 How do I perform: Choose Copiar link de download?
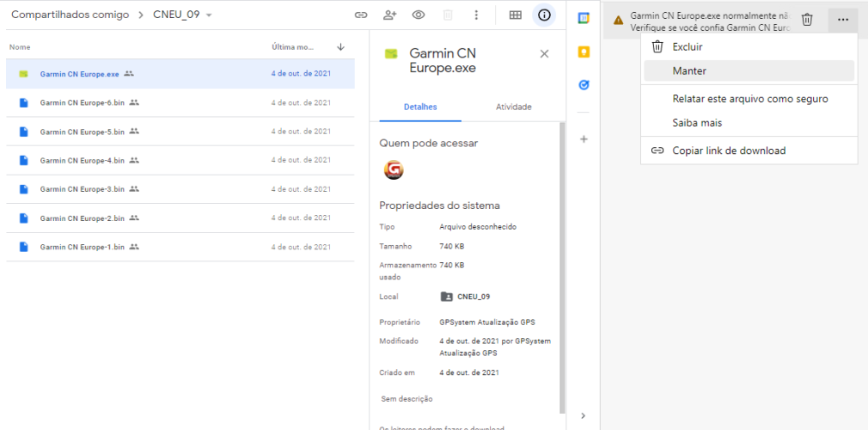[749, 150]
